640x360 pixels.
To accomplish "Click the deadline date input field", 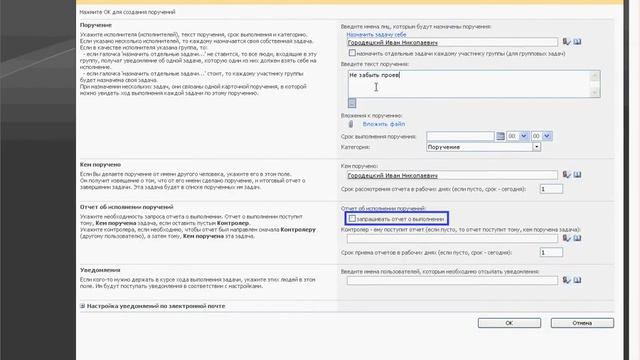I will tap(460, 136).
